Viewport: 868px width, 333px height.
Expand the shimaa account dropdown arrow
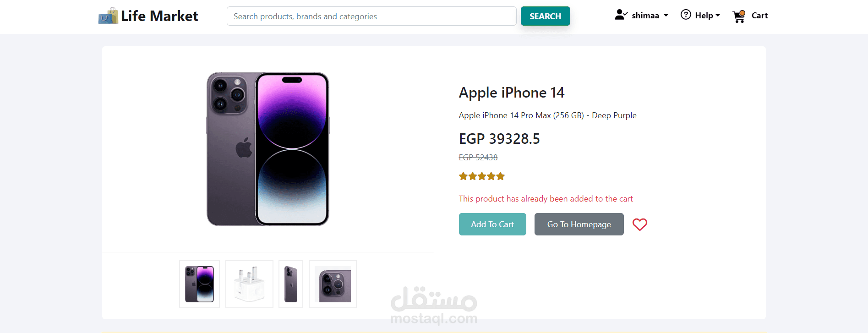pos(666,16)
